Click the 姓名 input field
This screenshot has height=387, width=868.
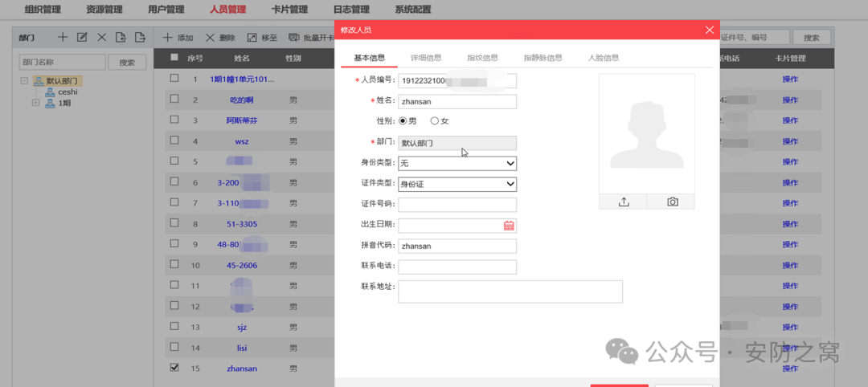click(x=457, y=102)
